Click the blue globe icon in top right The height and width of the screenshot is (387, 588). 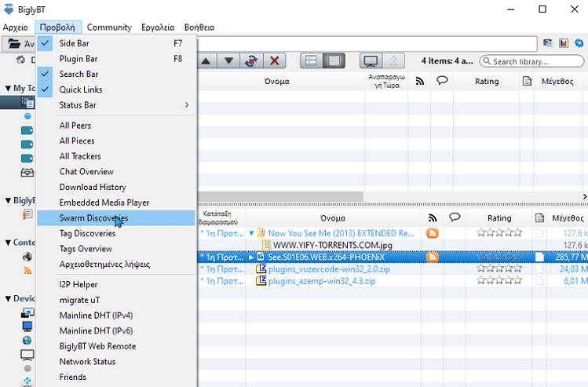point(579,43)
